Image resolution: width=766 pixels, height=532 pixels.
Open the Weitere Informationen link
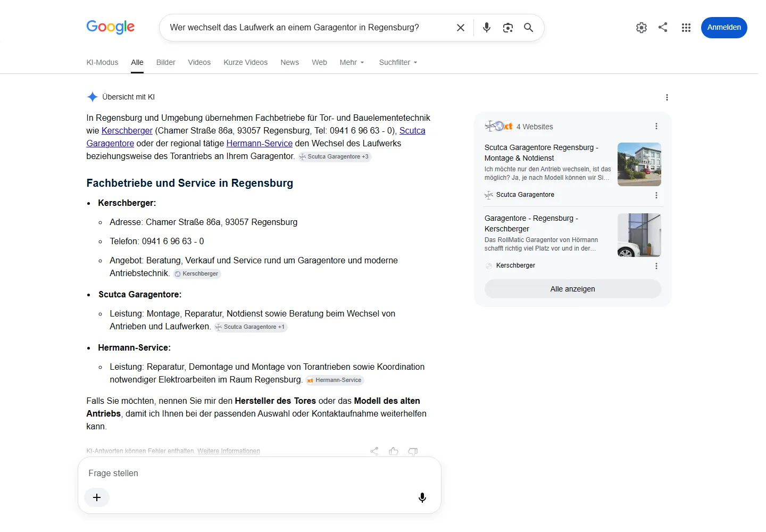229,451
